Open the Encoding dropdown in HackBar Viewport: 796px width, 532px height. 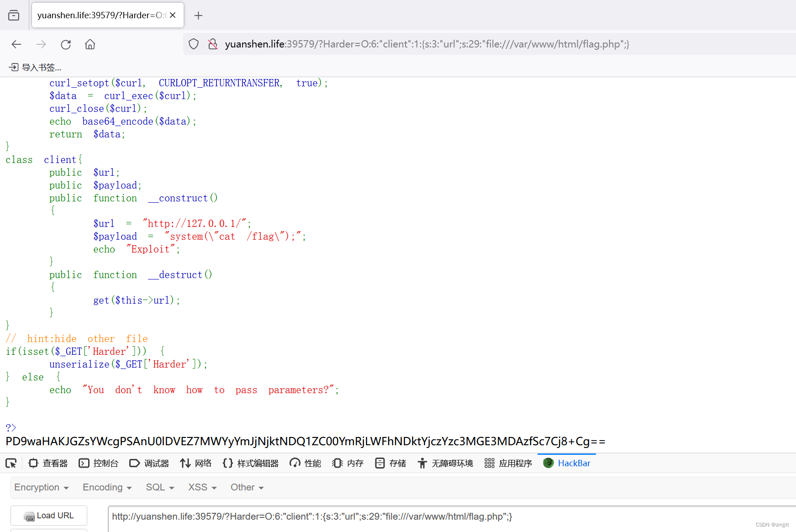pos(106,487)
